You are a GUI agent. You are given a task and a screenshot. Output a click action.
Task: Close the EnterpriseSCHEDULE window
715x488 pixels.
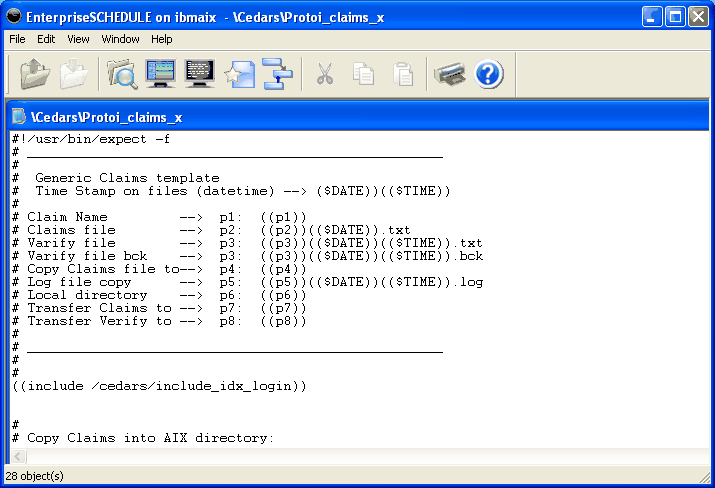698,17
